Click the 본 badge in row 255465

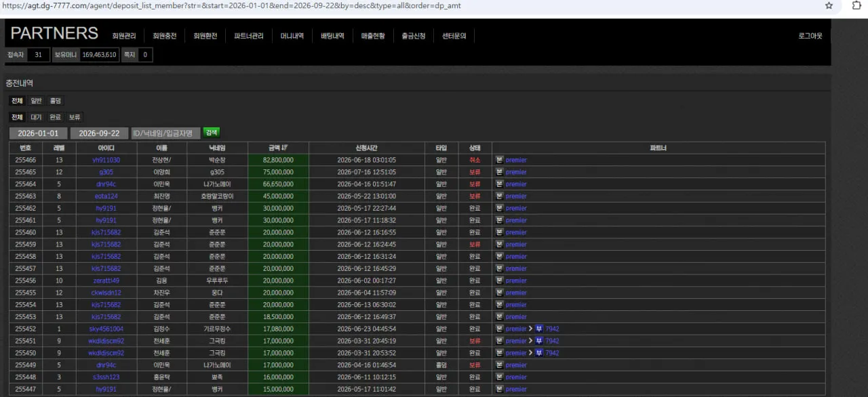(x=500, y=172)
